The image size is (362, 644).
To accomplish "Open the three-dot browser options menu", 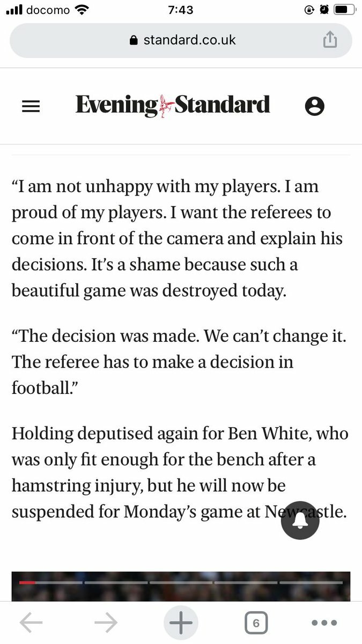I will pyautogui.click(x=324, y=623).
